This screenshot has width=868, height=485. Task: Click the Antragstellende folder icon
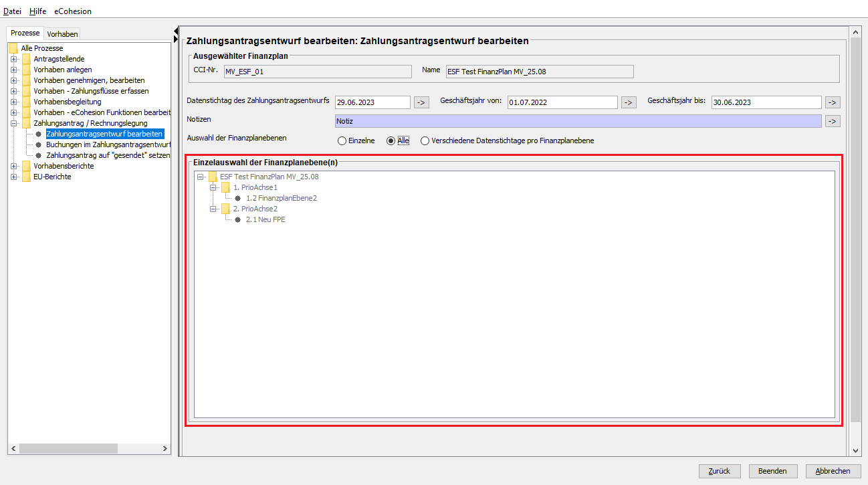coord(26,59)
